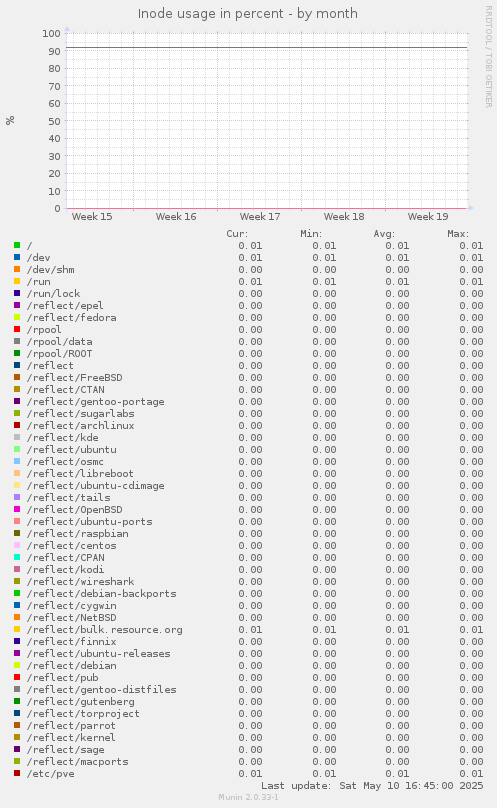Screen dimensions: 497x808
Task: Click the /reflect/CTAN legend label
Action: (65, 390)
